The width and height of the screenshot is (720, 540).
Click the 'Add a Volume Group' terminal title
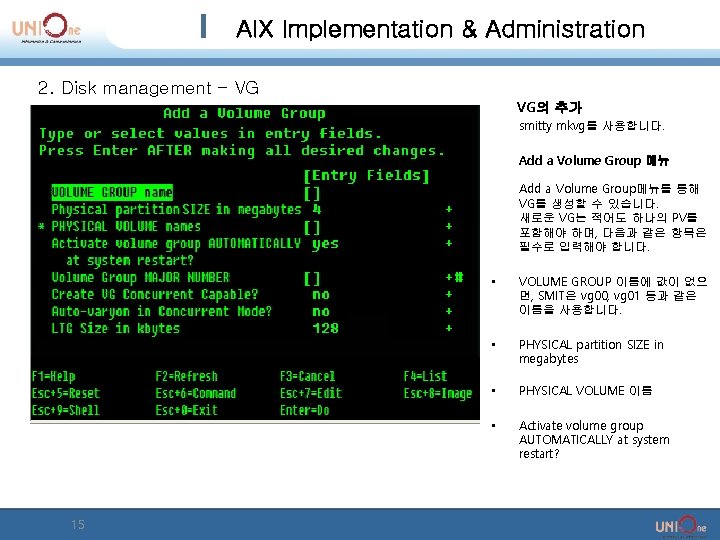(244, 113)
